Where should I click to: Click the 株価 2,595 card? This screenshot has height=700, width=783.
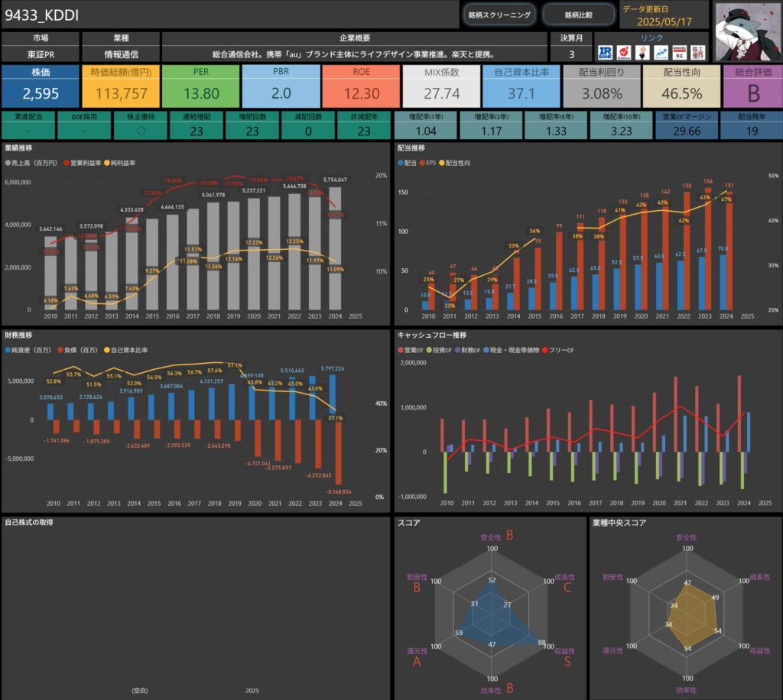point(41,86)
